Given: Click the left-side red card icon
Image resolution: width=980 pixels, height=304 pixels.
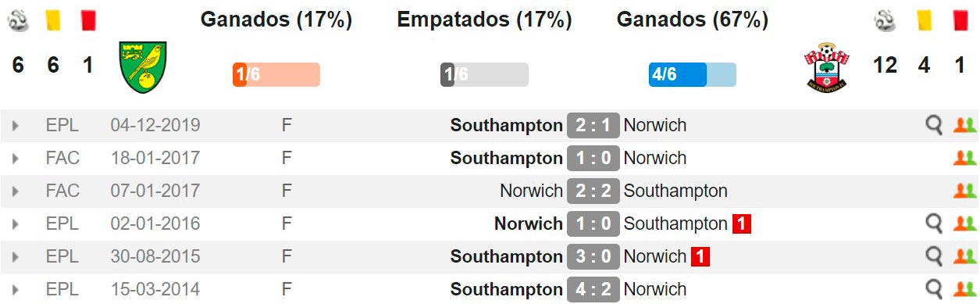Looking at the screenshot, I should pyautogui.click(x=87, y=20).
